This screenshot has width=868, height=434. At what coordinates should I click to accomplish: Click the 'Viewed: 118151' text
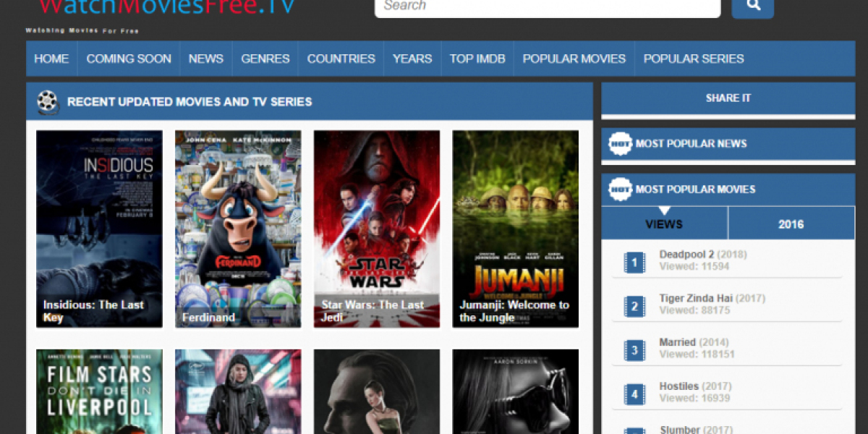[697, 354]
